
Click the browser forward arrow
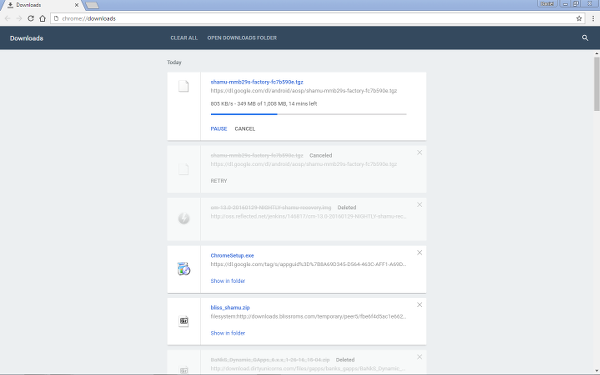(x=19, y=18)
